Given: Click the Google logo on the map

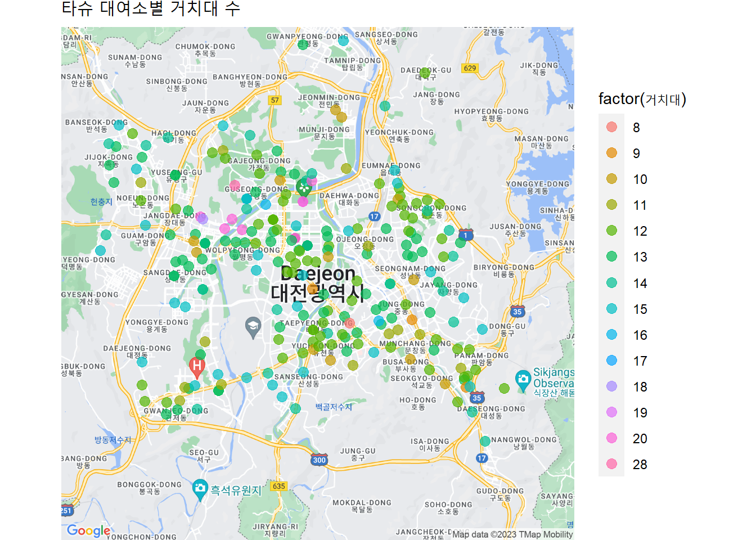Looking at the screenshot, I should point(88,530).
